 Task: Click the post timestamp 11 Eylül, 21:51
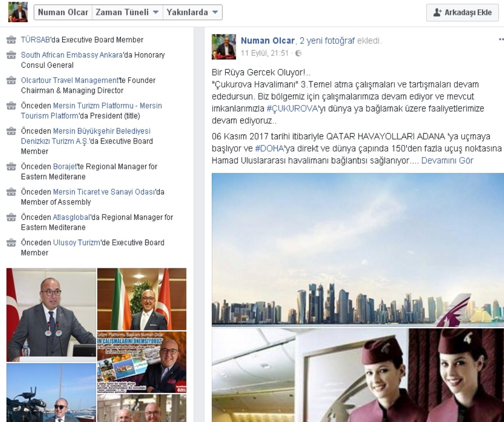(265, 53)
